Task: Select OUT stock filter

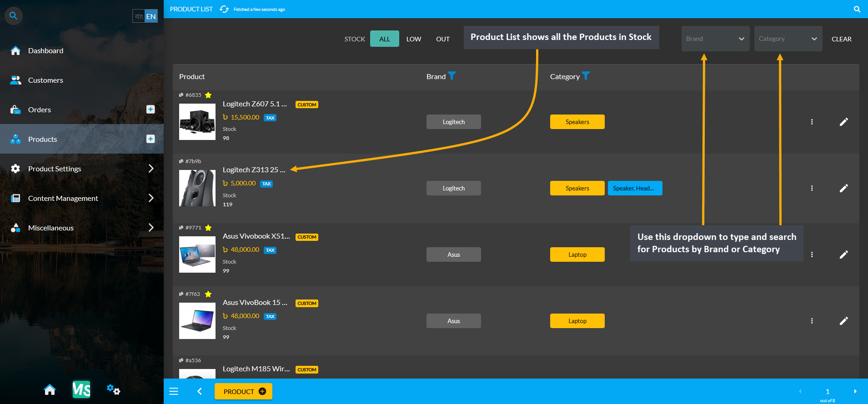Action: coord(443,39)
